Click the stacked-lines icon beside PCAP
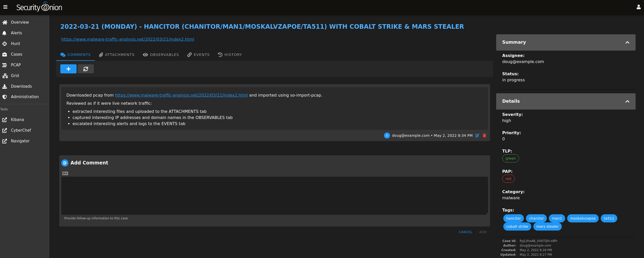The height and width of the screenshot is (258, 644). pyautogui.click(x=5, y=65)
